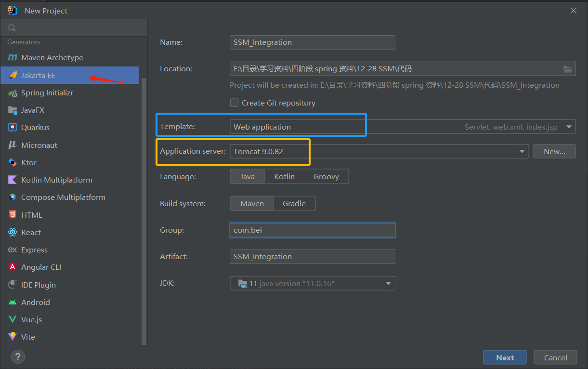Select IDE Plugin in the list

(70, 285)
